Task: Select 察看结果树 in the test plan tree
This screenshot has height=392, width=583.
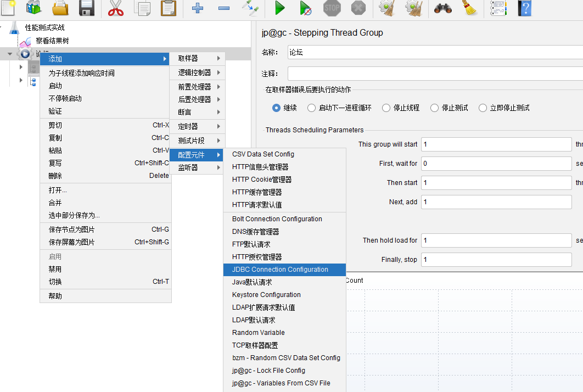Action: click(x=52, y=41)
